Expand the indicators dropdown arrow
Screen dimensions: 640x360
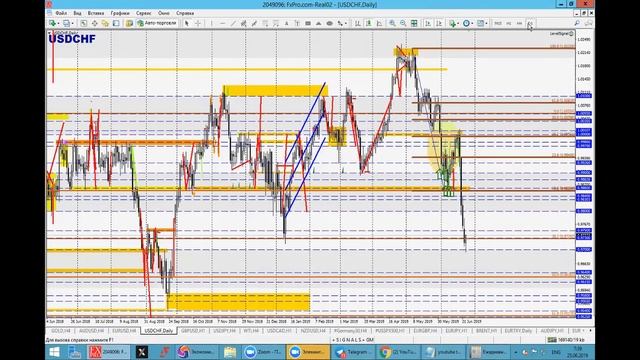(458, 24)
